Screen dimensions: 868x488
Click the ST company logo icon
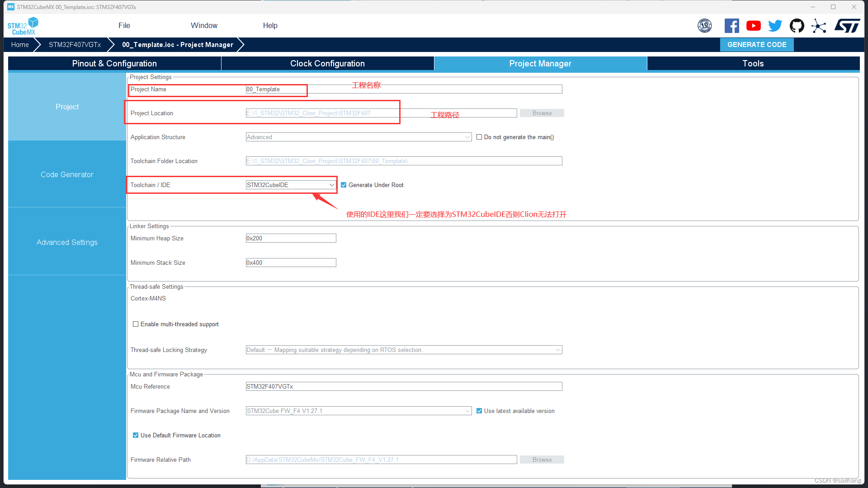[x=847, y=26]
